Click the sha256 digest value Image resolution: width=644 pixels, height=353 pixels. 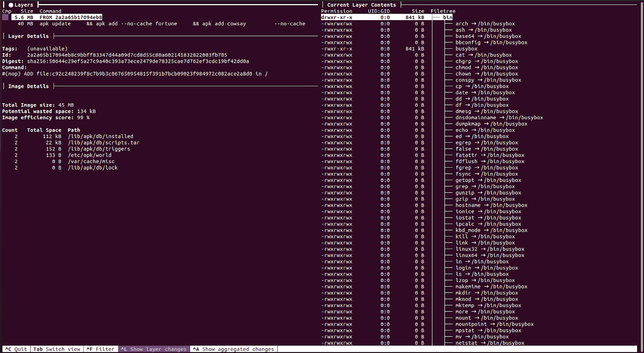(138, 61)
